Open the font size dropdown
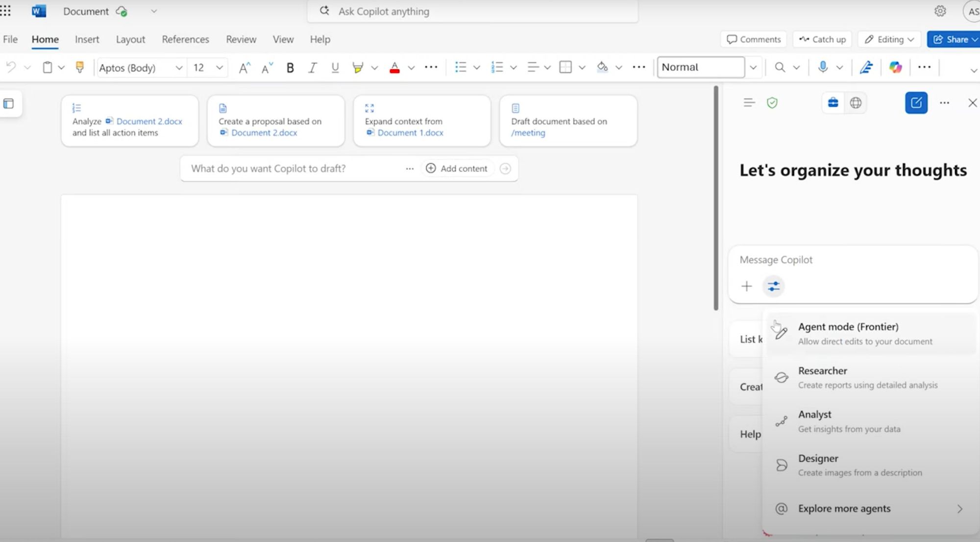Image resolution: width=980 pixels, height=542 pixels. point(220,68)
